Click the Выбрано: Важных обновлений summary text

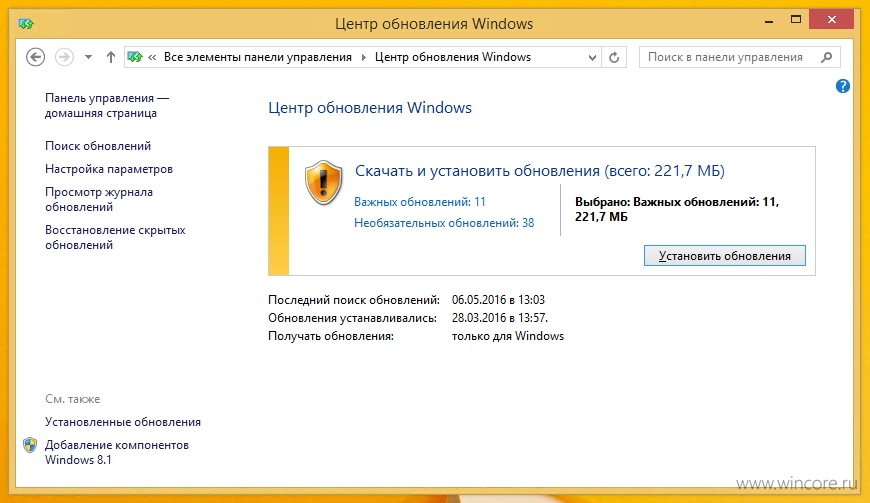coord(677,209)
